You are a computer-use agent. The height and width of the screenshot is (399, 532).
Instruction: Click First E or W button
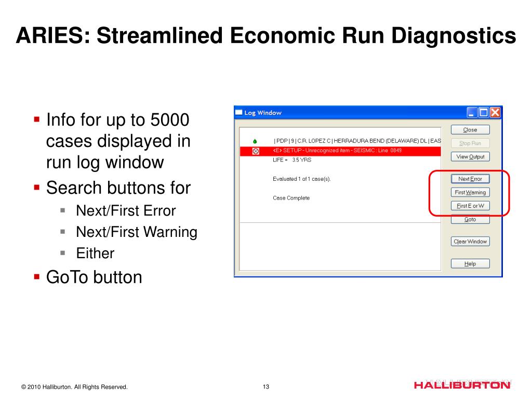pos(470,206)
